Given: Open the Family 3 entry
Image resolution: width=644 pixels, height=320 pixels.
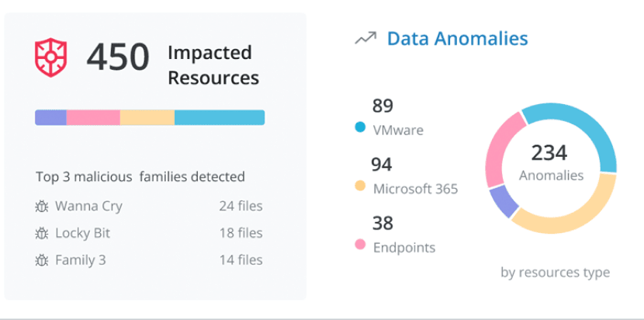Looking at the screenshot, I should tap(80, 260).
